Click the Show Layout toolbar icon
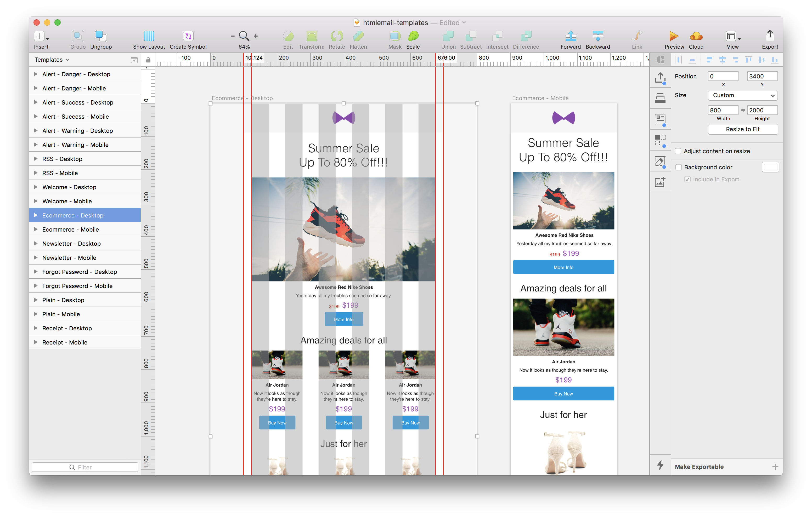The height and width of the screenshot is (517, 812). tap(149, 36)
